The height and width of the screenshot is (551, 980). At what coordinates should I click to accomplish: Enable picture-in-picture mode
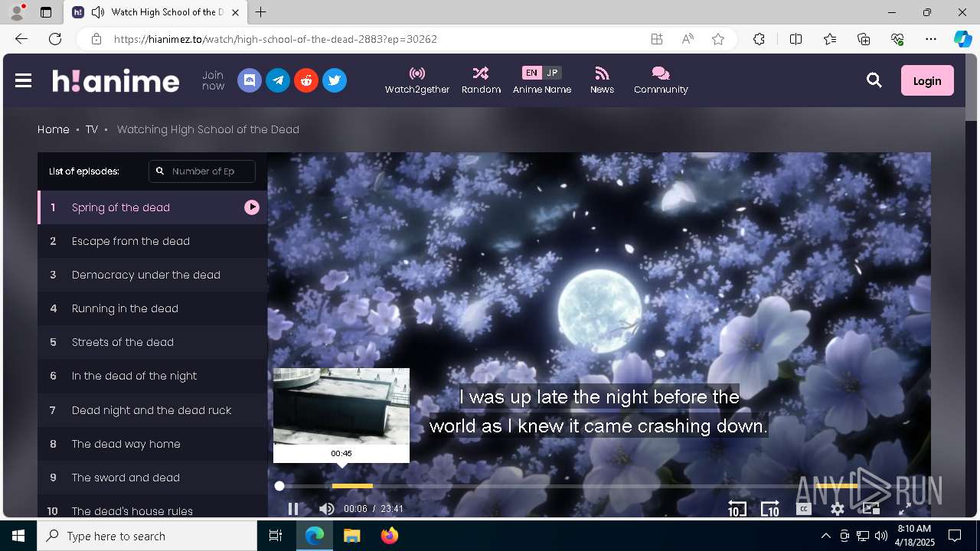871,509
